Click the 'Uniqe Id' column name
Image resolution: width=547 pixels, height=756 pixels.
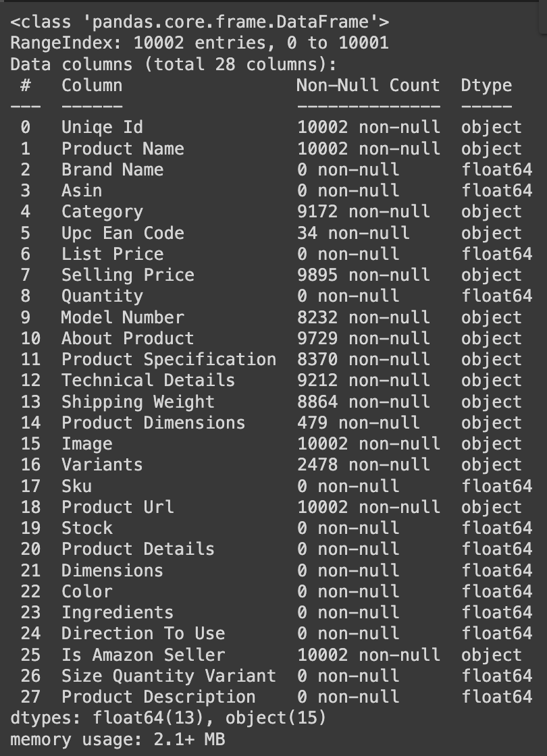coord(102,128)
